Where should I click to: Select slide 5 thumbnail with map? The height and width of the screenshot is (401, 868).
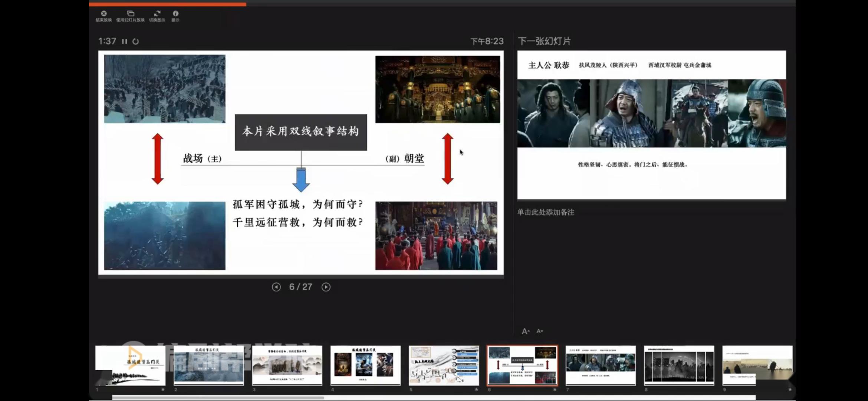[x=444, y=365]
